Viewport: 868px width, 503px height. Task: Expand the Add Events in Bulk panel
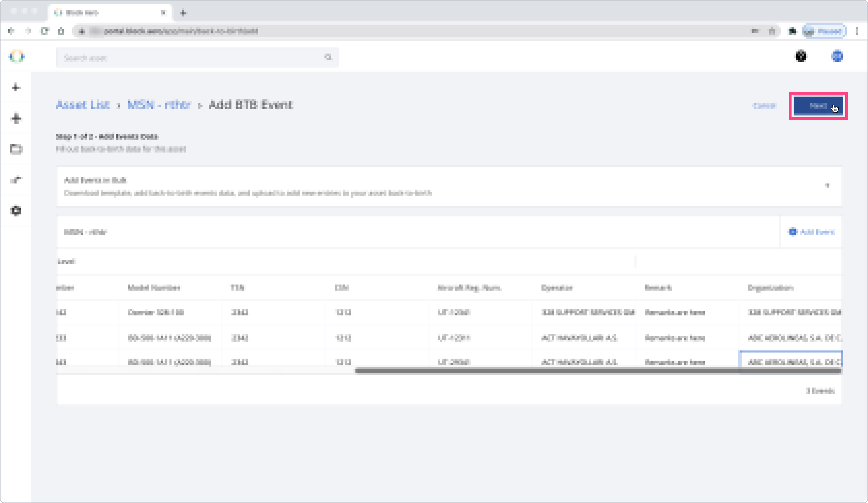tap(827, 186)
